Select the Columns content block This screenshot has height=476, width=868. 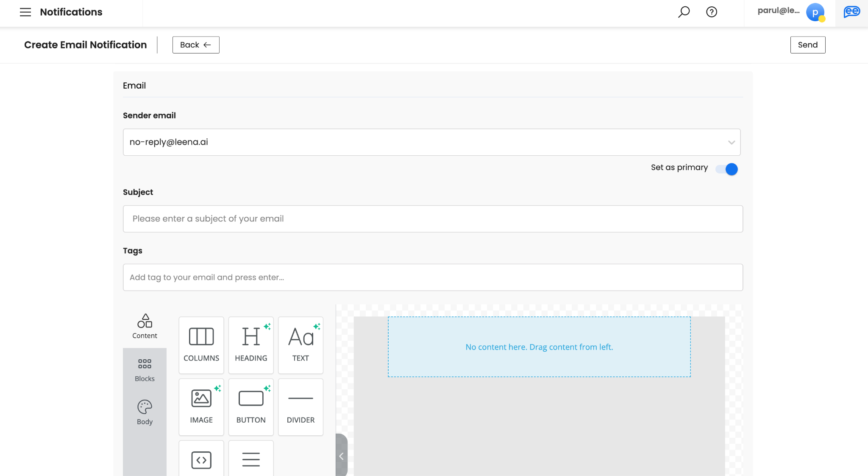pos(201,344)
